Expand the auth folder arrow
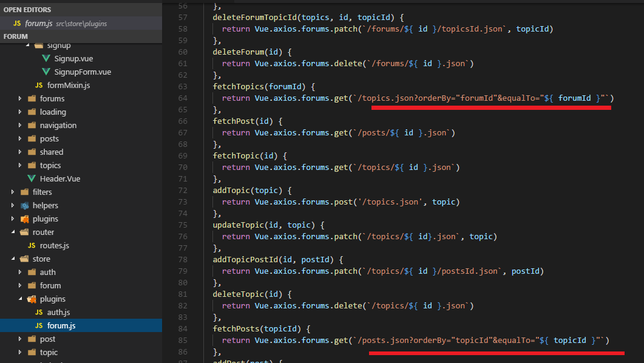Image resolution: width=644 pixels, height=363 pixels. point(19,272)
